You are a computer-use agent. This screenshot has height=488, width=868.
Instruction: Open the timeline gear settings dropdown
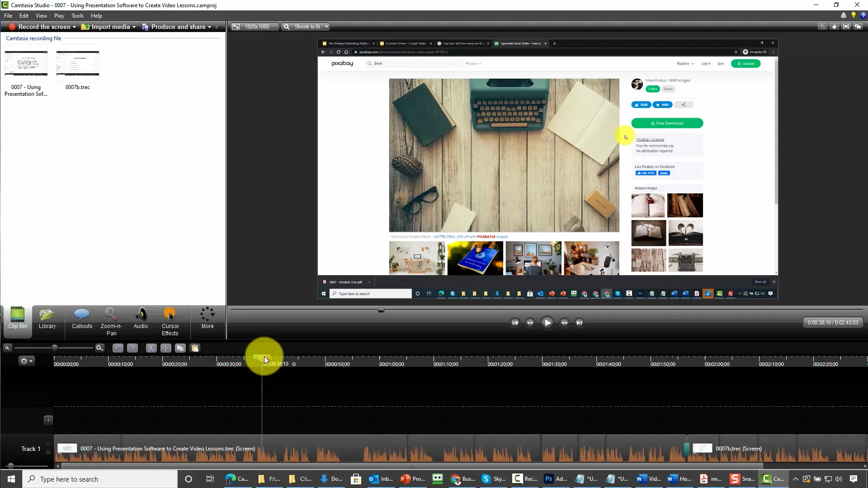pyautogui.click(x=26, y=361)
